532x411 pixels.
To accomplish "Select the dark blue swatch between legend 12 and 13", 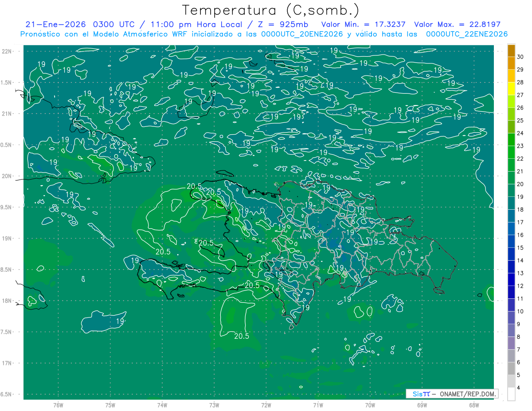I will pos(511,280).
